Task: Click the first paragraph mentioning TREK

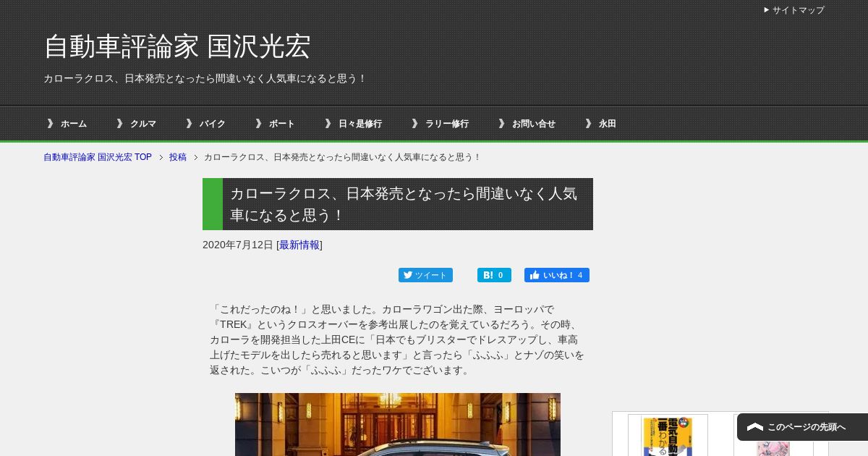Action: pyautogui.click(x=397, y=339)
